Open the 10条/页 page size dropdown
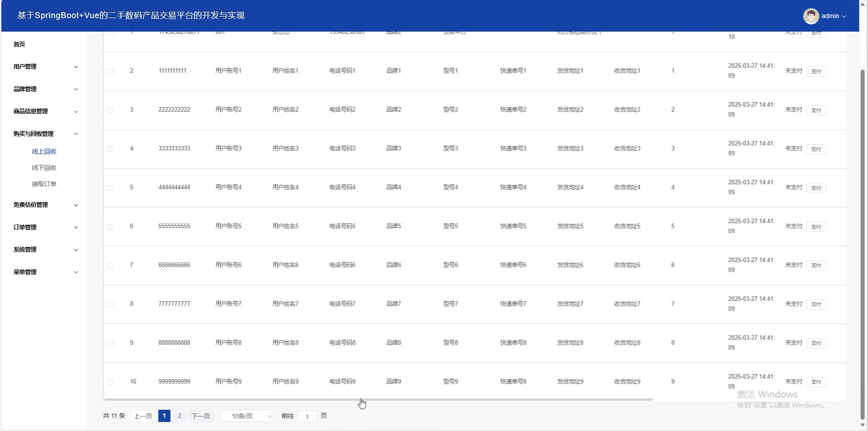This screenshot has height=431, width=868. pos(247,416)
